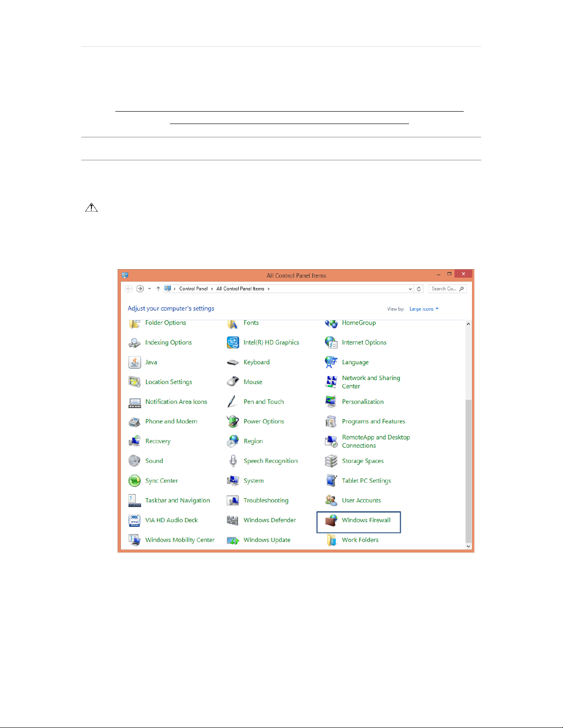Click the Search Control Panel field
563x728 pixels.
coord(448,289)
